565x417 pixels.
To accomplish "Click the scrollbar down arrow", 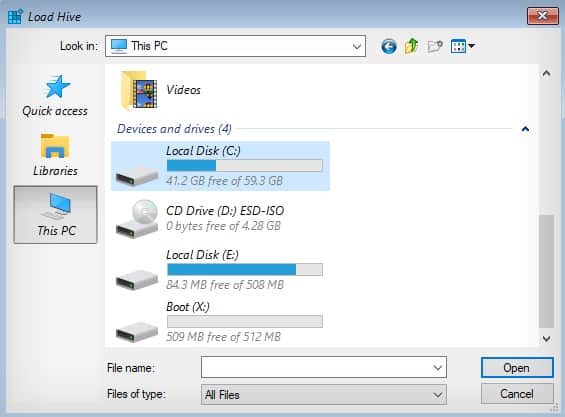I will coord(546,339).
